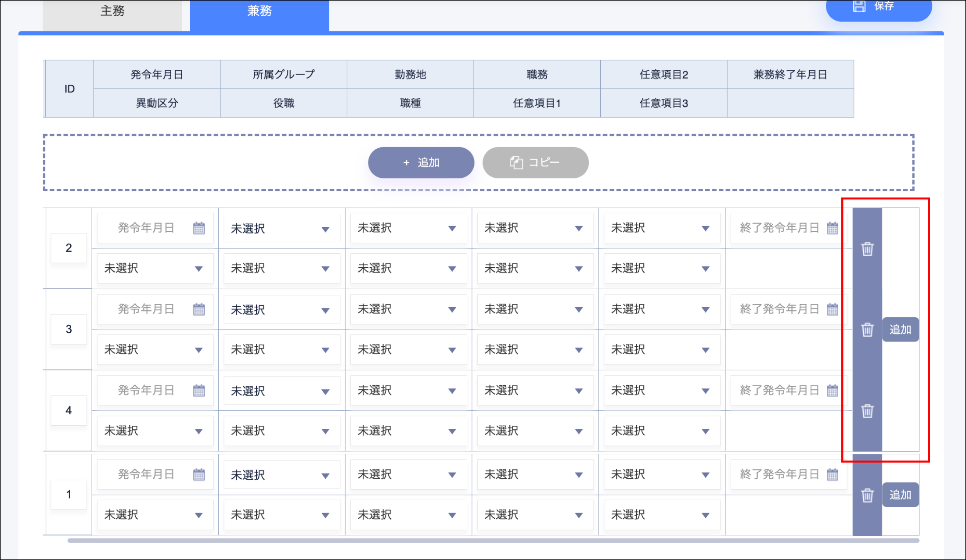
Task: Click the save icon on 保存 button
Action: click(x=859, y=6)
